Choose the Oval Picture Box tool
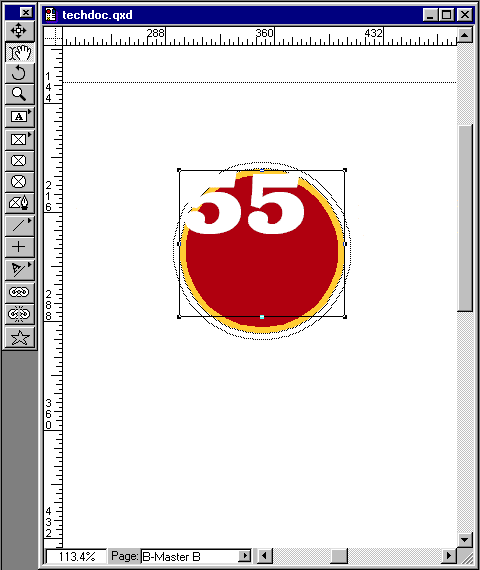This screenshot has height=570, width=480. [x=19, y=182]
